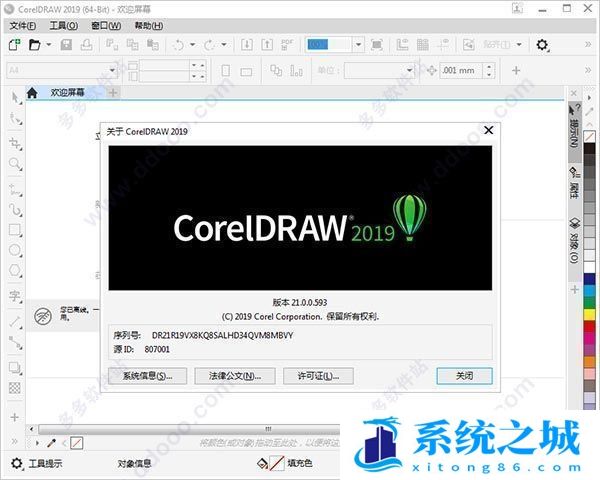600x480 pixels.
Task: Select the Crop tool
Action: (x=15, y=144)
